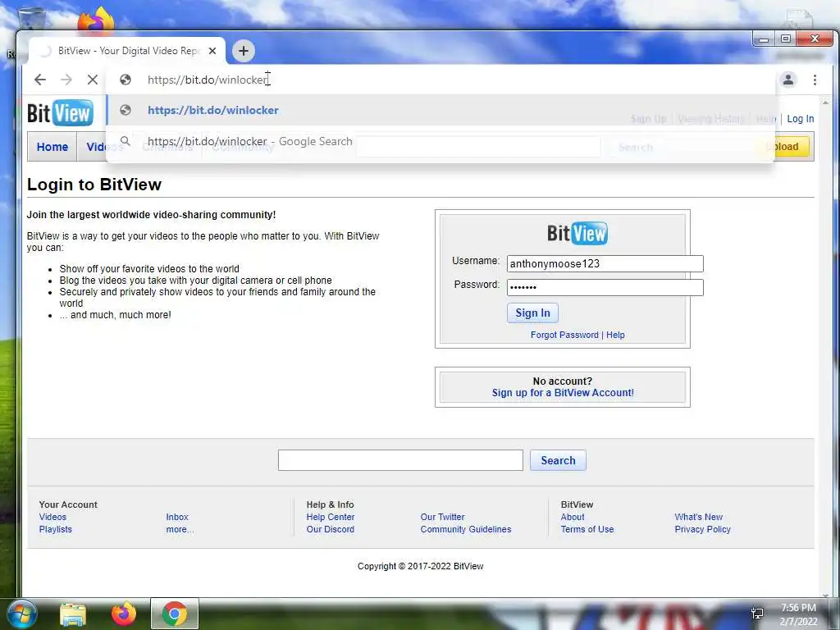
Task: Click the bottom Search button
Action: [x=558, y=460]
